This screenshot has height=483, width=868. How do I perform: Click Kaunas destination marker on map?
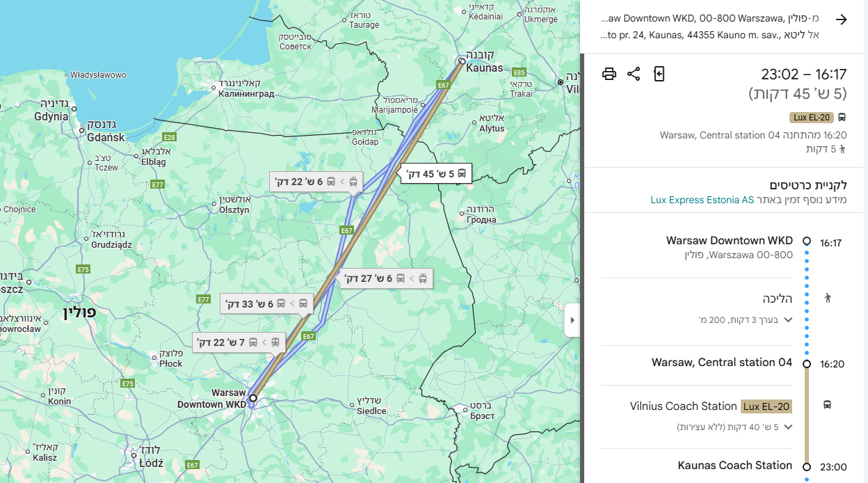(462, 61)
